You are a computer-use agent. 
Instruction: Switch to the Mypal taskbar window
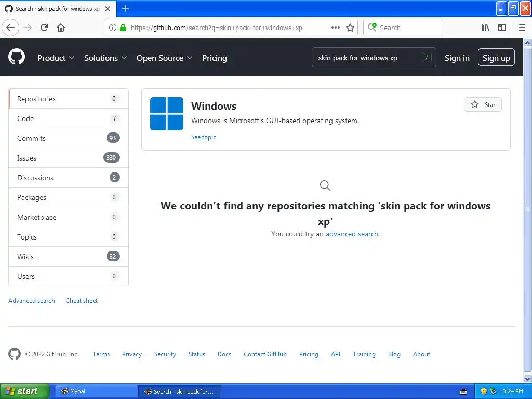[x=96, y=391]
